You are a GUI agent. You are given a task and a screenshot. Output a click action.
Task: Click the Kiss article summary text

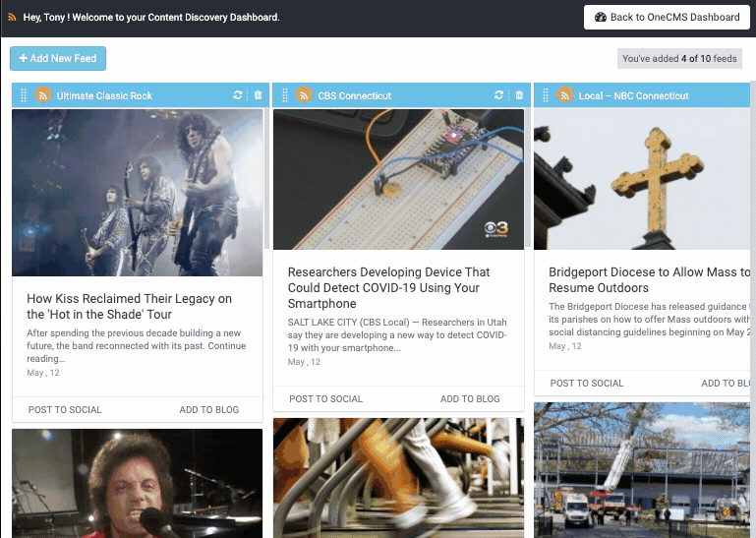tap(136, 345)
